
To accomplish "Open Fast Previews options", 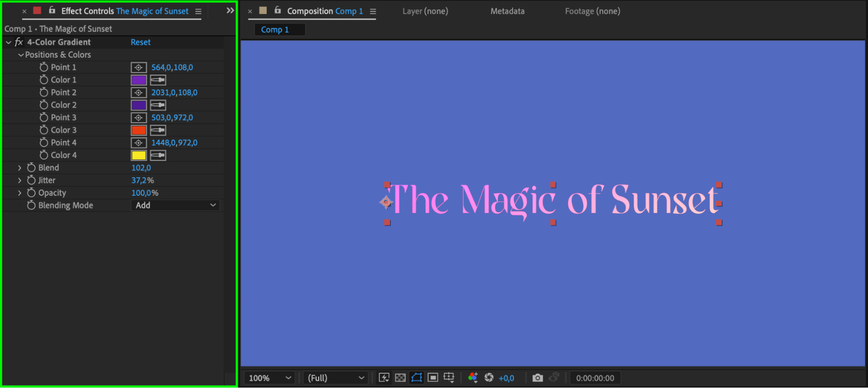I will coord(384,378).
